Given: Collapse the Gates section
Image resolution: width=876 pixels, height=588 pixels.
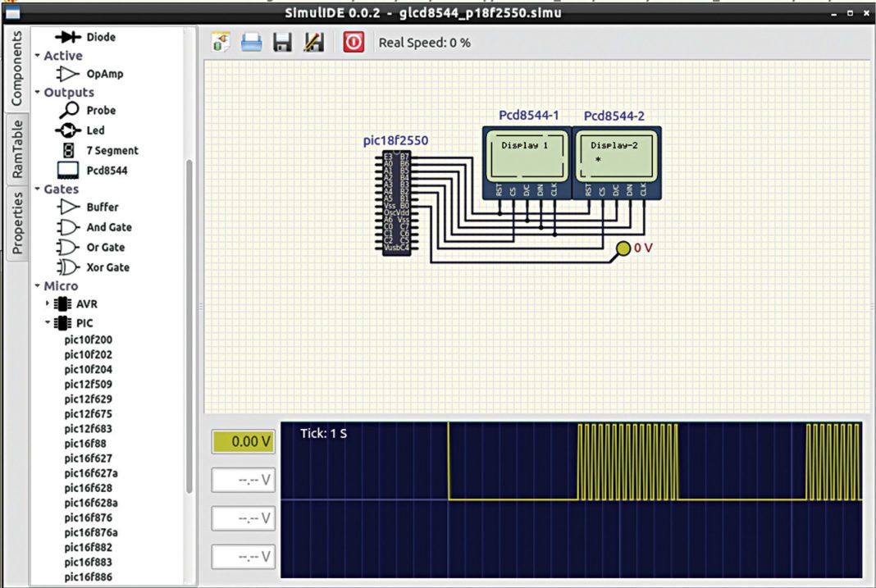Looking at the screenshot, I should [36, 189].
